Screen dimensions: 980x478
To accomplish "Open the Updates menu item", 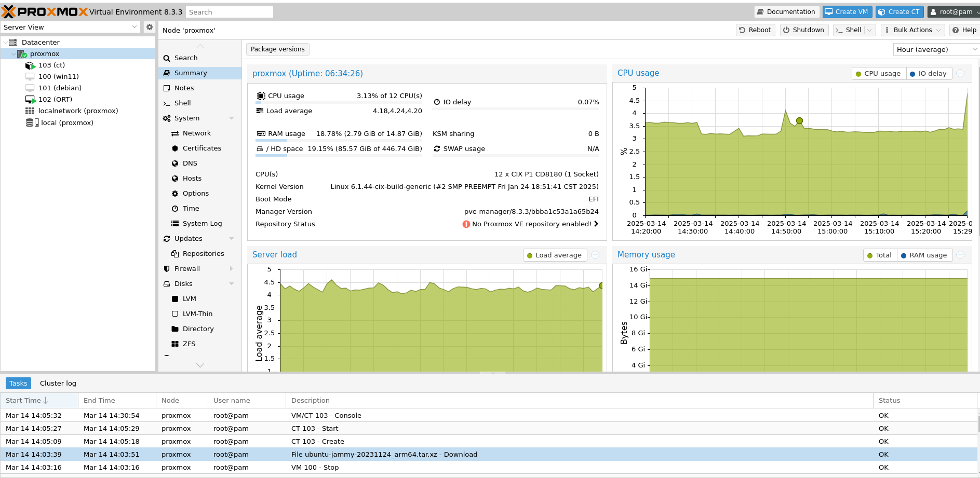I will 200,239.
